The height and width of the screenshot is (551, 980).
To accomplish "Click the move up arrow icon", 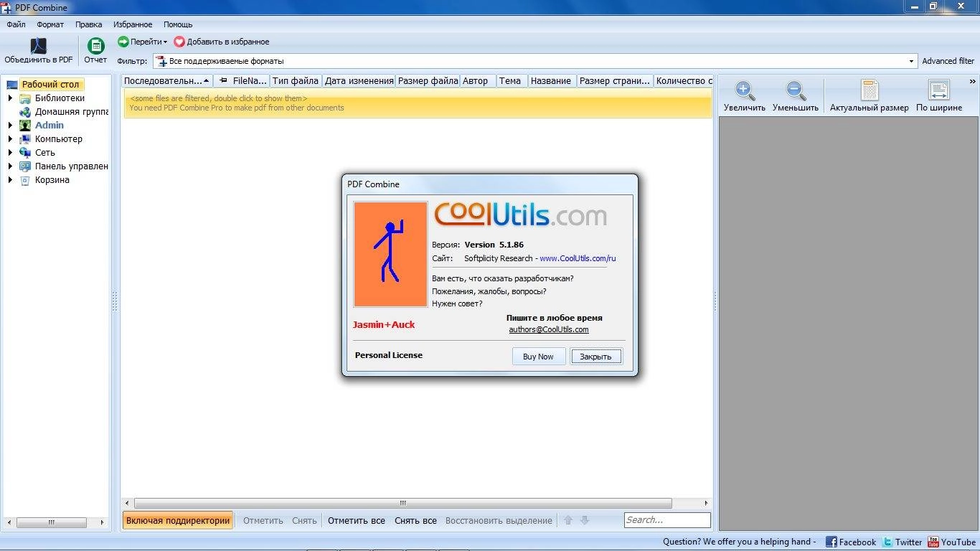I will point(568,520).
